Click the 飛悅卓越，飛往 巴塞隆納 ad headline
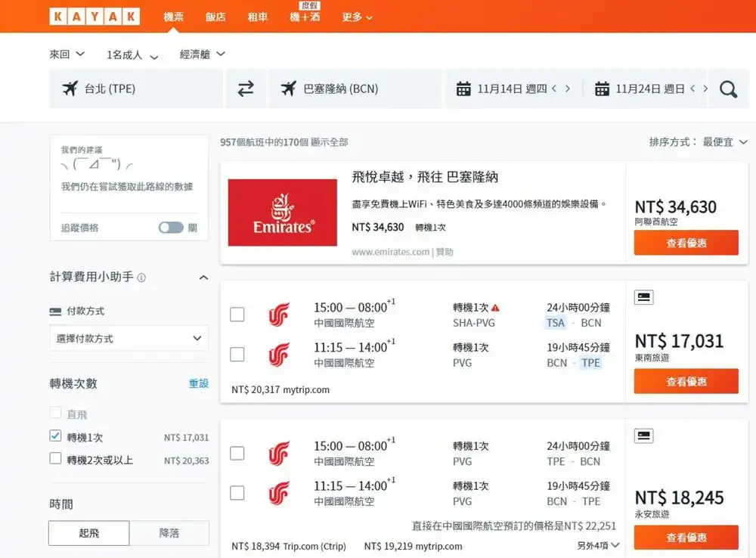This screenshot has height=558, width=756. coord(425,177)
